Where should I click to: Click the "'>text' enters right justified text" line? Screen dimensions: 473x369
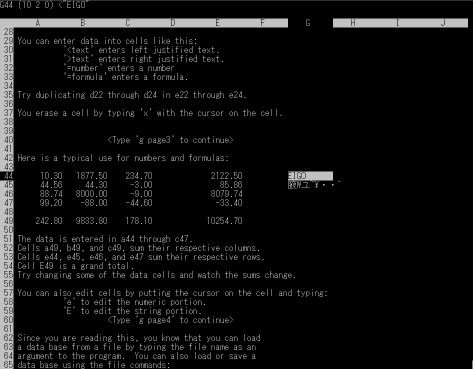144,59
